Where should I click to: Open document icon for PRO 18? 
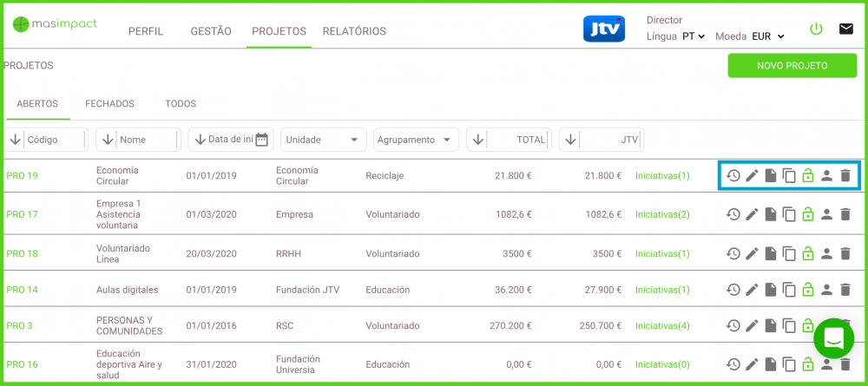[x=770, y=253]
